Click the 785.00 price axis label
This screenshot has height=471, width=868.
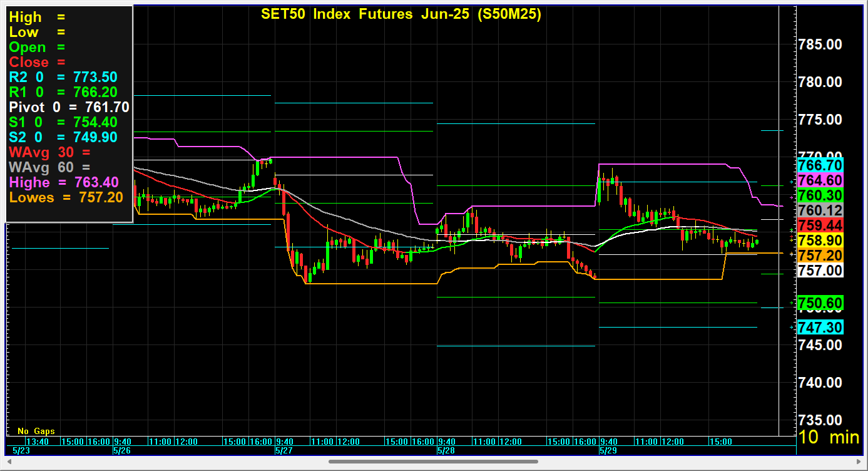coord(820,44)
